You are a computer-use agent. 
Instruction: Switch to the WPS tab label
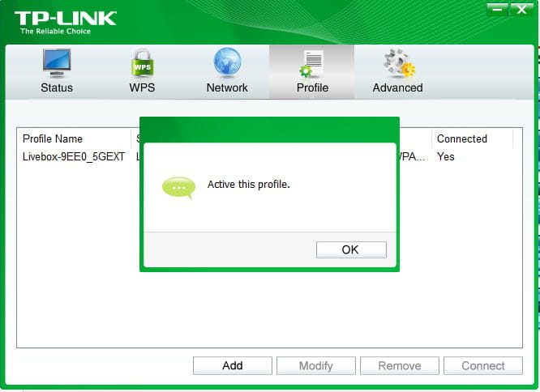(x=142, y=87)
